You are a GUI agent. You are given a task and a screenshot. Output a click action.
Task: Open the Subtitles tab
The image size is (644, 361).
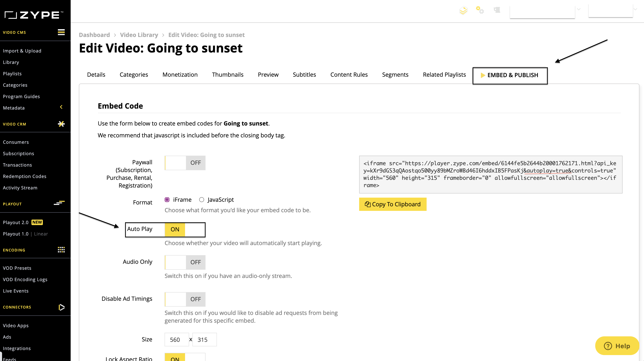point(304,75)
